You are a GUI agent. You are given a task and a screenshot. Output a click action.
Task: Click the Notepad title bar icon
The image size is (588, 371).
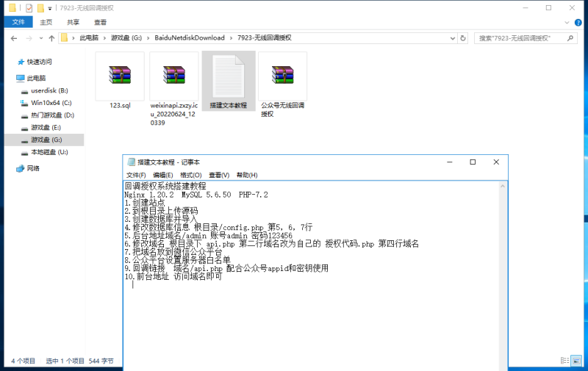click(x=131, y=162)
